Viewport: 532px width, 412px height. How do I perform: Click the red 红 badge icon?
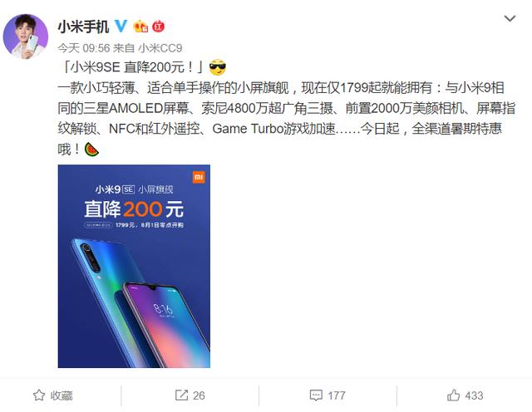coord(158,27)
